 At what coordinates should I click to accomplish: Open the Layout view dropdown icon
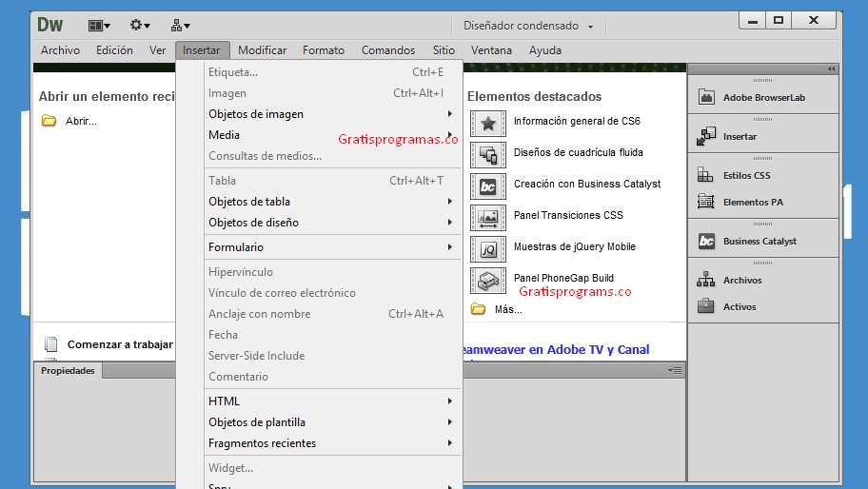click(99, 26)
